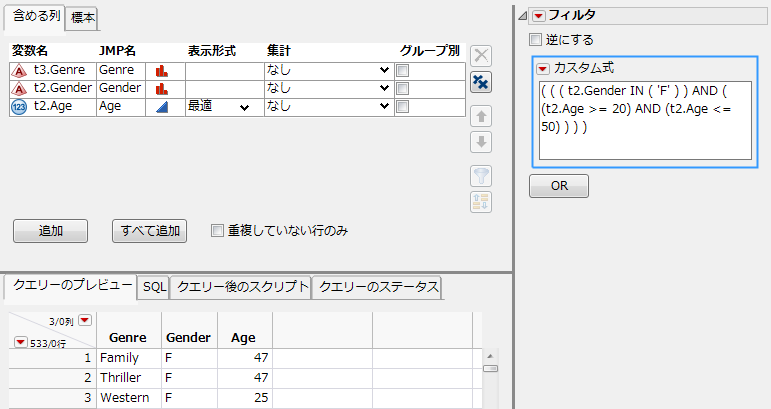
Task: Click the character data type icon for t2.Gender
Action: tap(18, 89)
